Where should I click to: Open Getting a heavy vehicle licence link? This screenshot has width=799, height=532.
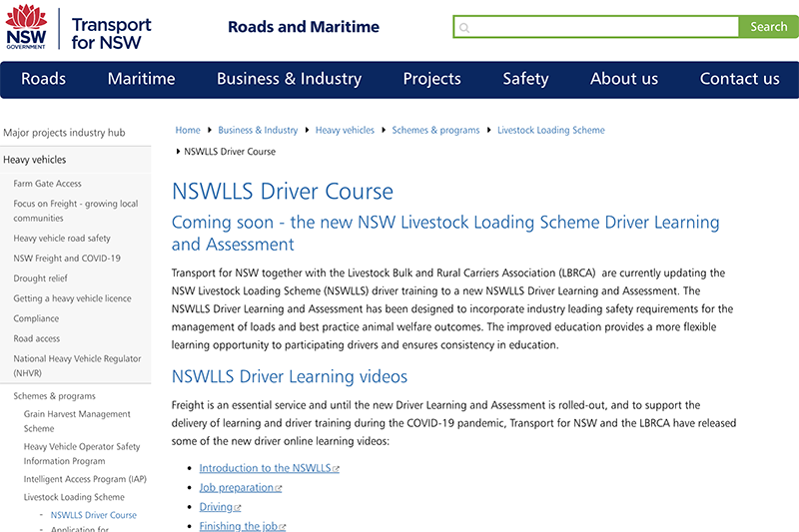click(72, 298)
